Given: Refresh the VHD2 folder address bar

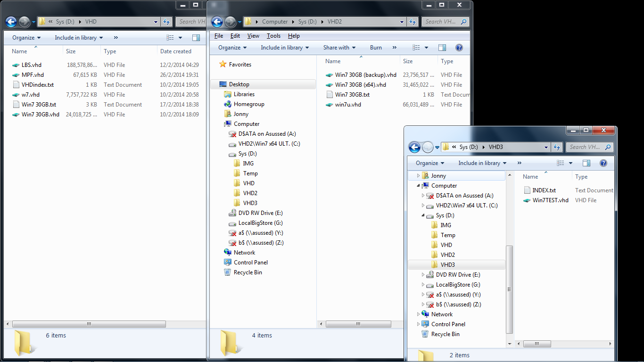Looking at the screenshot, I should point(413,22).
